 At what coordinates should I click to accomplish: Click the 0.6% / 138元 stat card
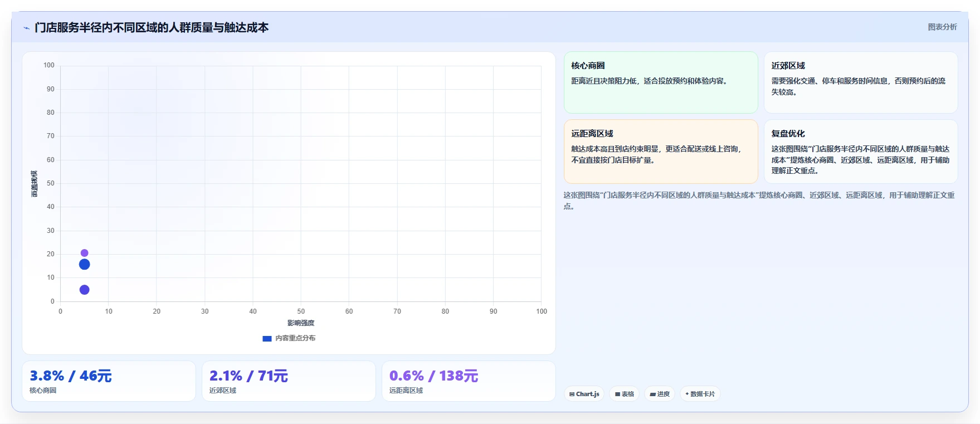[469, 381]
